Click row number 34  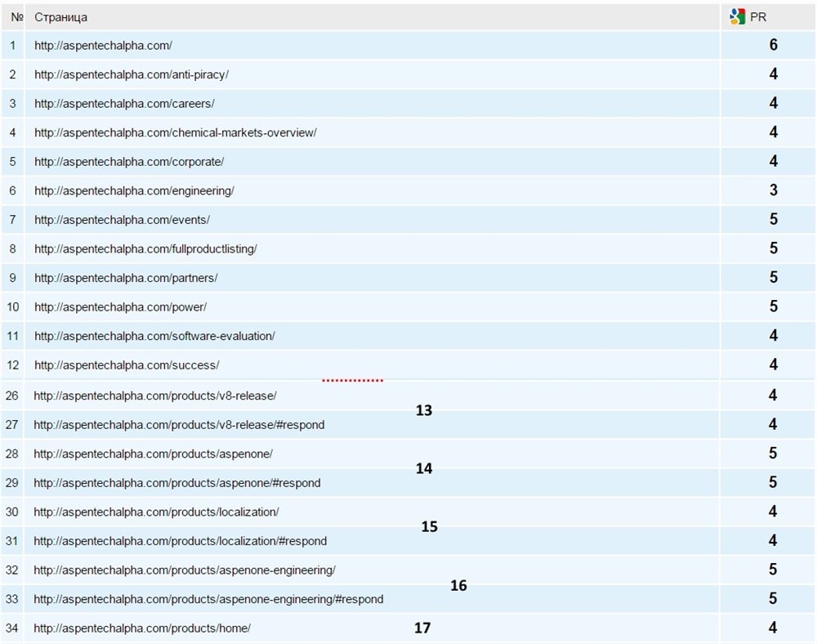point(12,628)
